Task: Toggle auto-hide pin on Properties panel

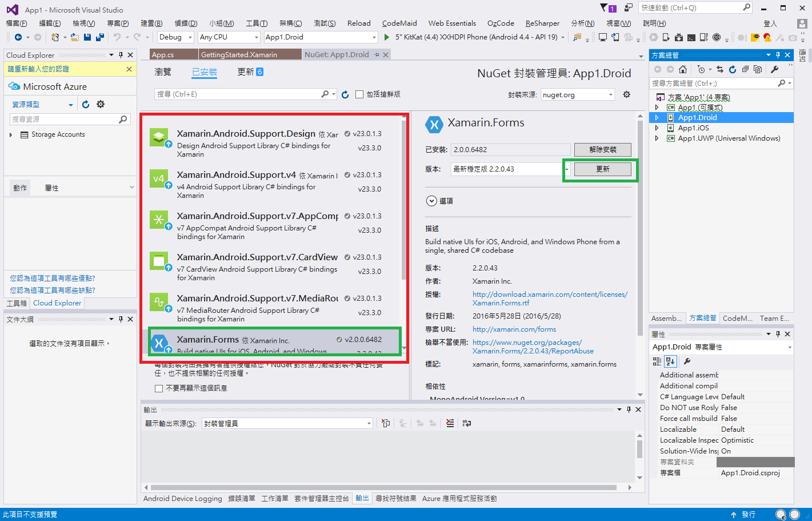Action: tap(778, 334)
